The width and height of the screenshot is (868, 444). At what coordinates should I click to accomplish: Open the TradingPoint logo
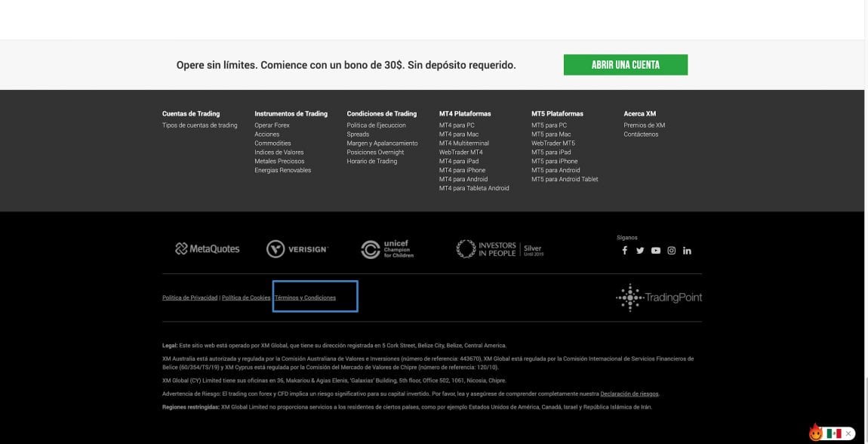point(659,298)
